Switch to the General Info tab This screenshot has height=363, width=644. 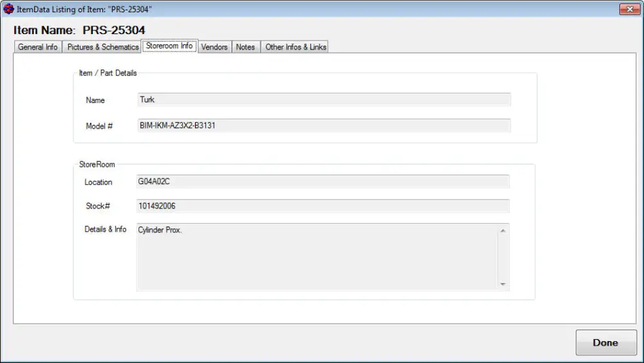(37, 47)
